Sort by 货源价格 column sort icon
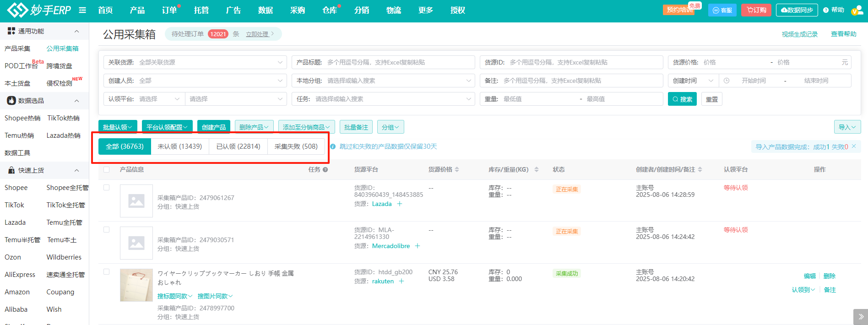868x325 pixels. point(457,170)
